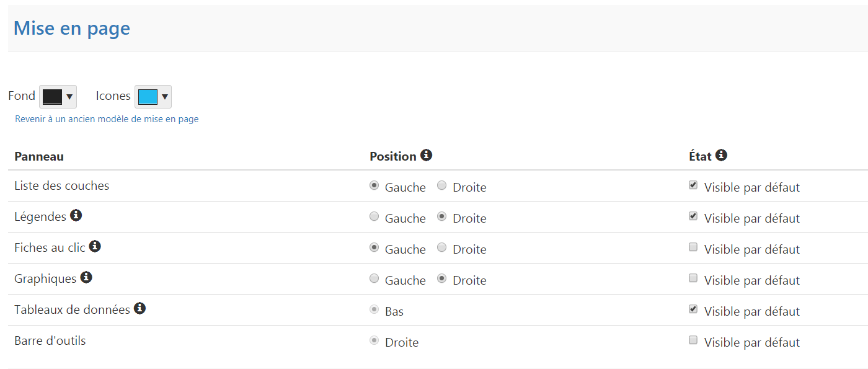Click the info icon beside État
This screenshot has height=369, width=868.
tap(720, 155)
